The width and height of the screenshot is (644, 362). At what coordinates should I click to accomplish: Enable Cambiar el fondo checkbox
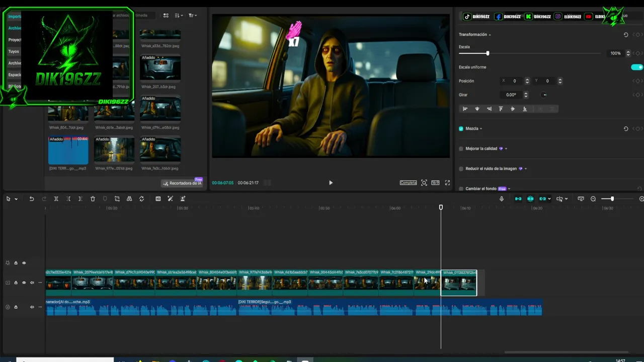[x=461, y=189]
